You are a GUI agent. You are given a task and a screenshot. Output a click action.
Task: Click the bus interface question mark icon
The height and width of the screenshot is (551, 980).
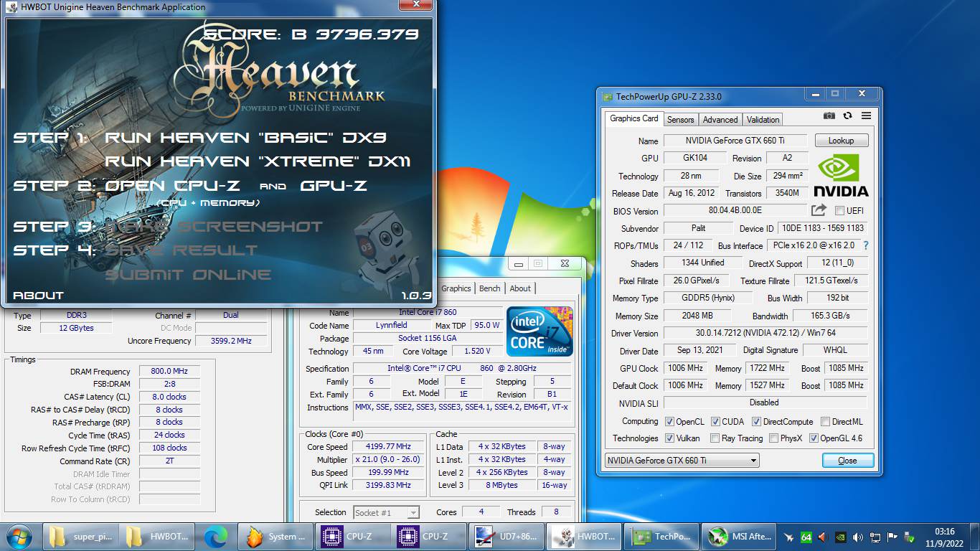point(866,245)
